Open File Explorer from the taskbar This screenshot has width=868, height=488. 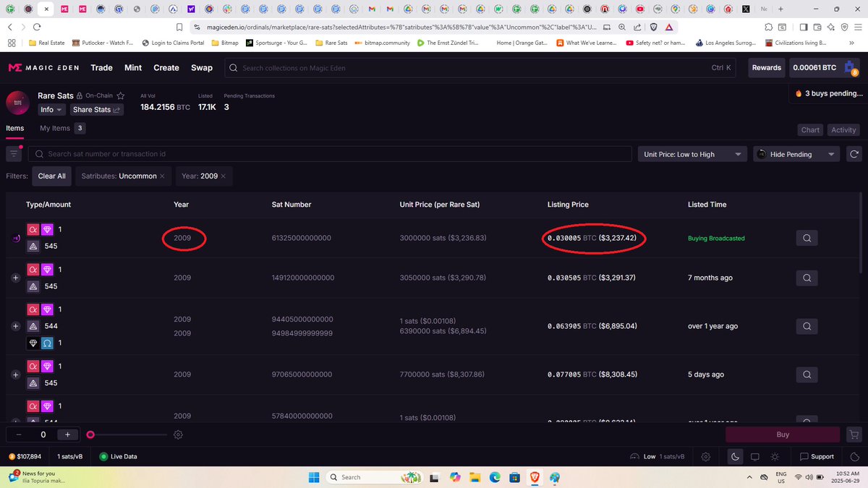475,477
